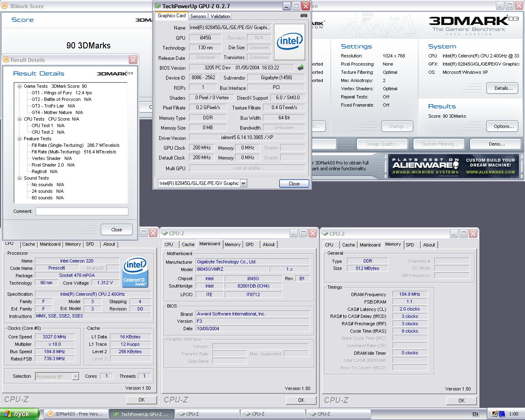Screen dimensions: 525x420
Task: Open About tab in the Memory CPU-Z window
Action: click(429, 245)
